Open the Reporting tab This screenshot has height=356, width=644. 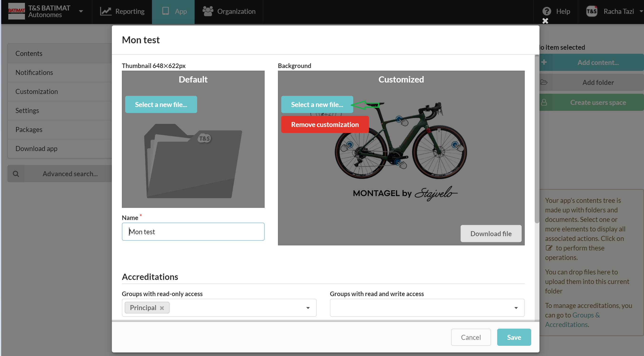(x=122, y=11)
